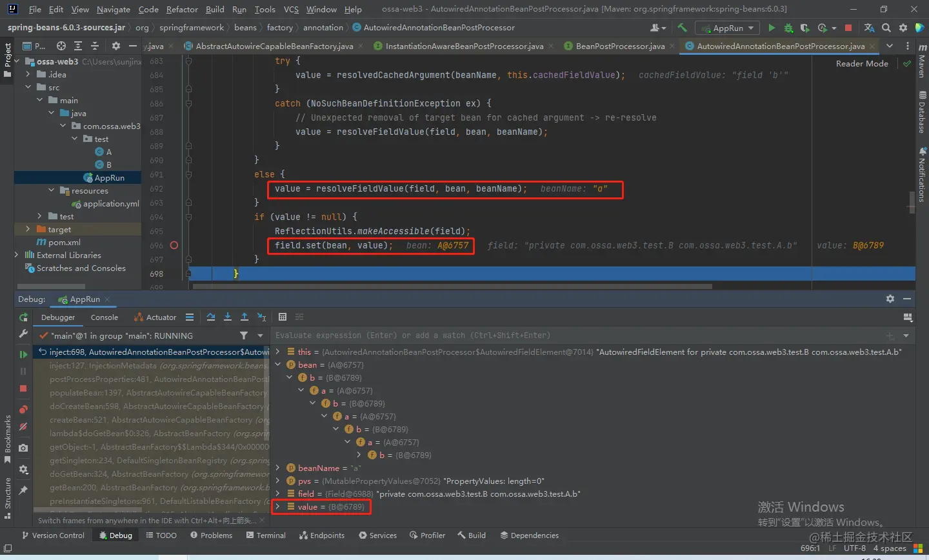Open thread selector dropdown arrow
This screenshot has width=929, height=560.
[261, 335]
